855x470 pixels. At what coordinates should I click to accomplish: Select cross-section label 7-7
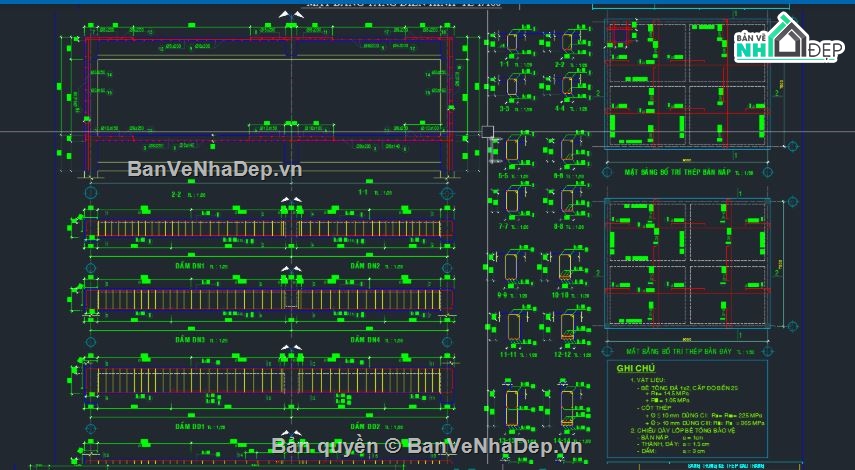point(503,226)
